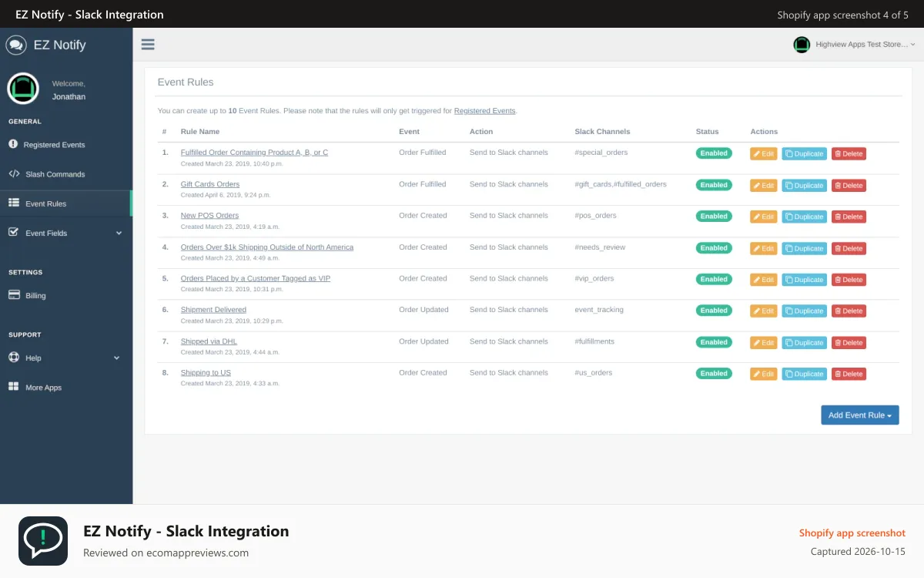Click the EZ Notify chat bubble logo
This screenshot has width=924, height=578.
(x=16, y=45)
